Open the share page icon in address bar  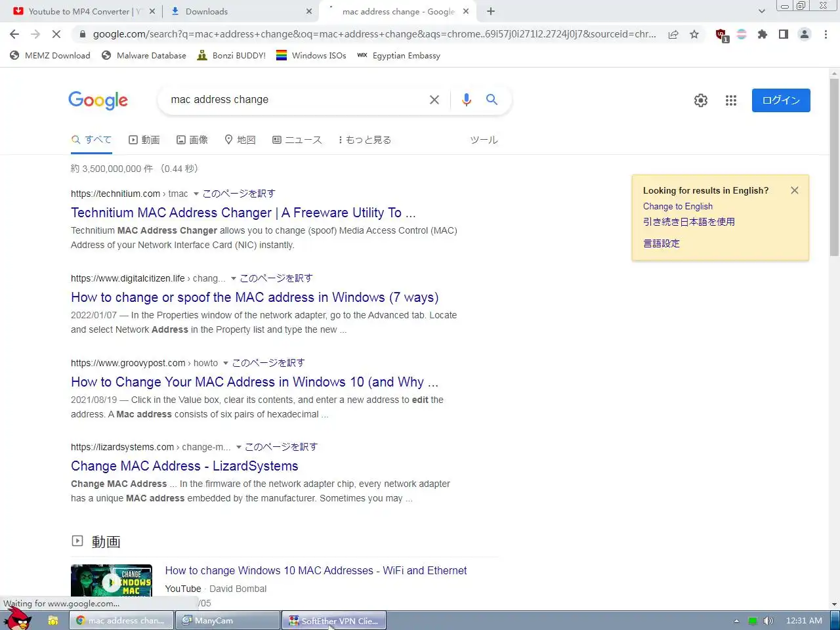coord(673,34)
